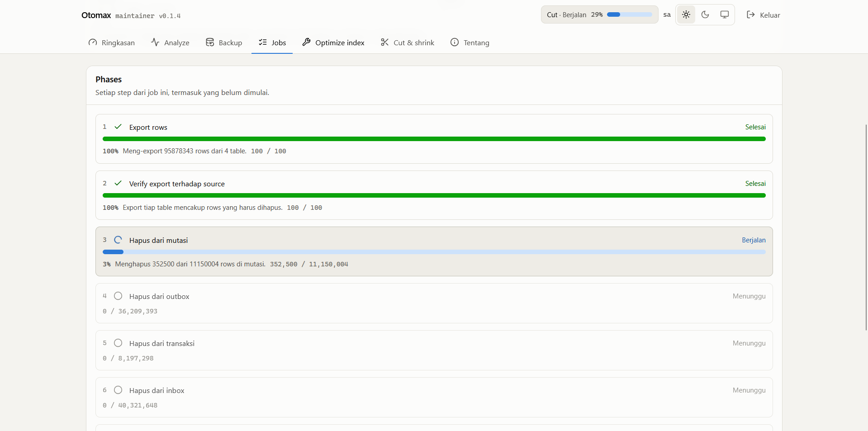
Task: Click the Export rows green progress bar
Action: tap(434, 139)
